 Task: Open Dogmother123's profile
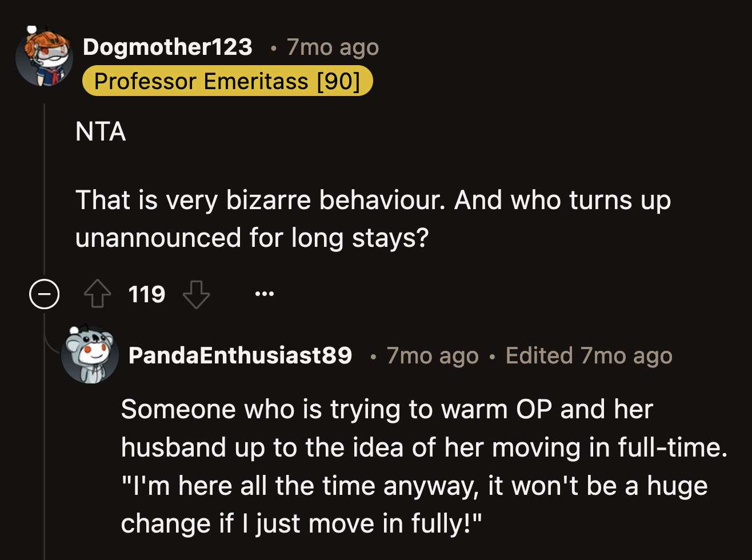(167, 47)
